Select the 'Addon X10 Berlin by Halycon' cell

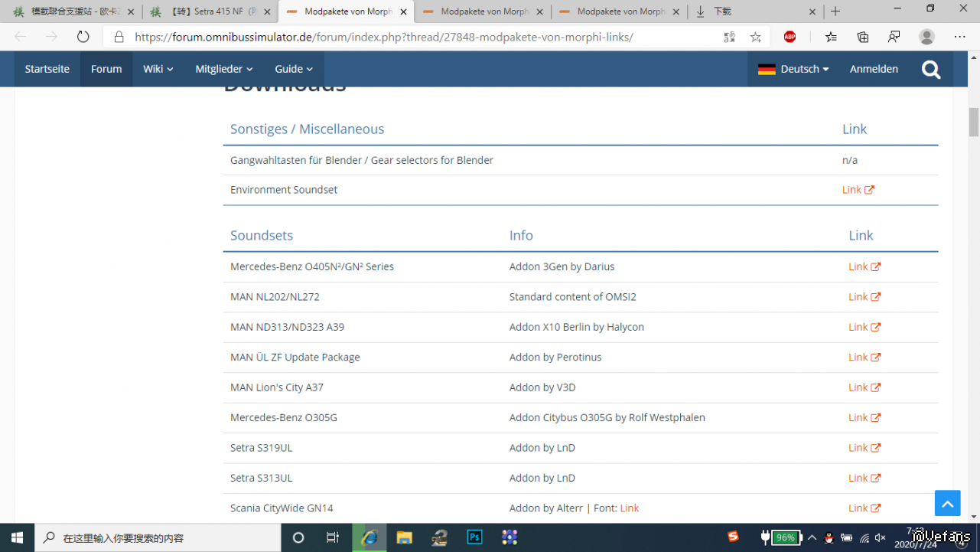tap(577, 327)
